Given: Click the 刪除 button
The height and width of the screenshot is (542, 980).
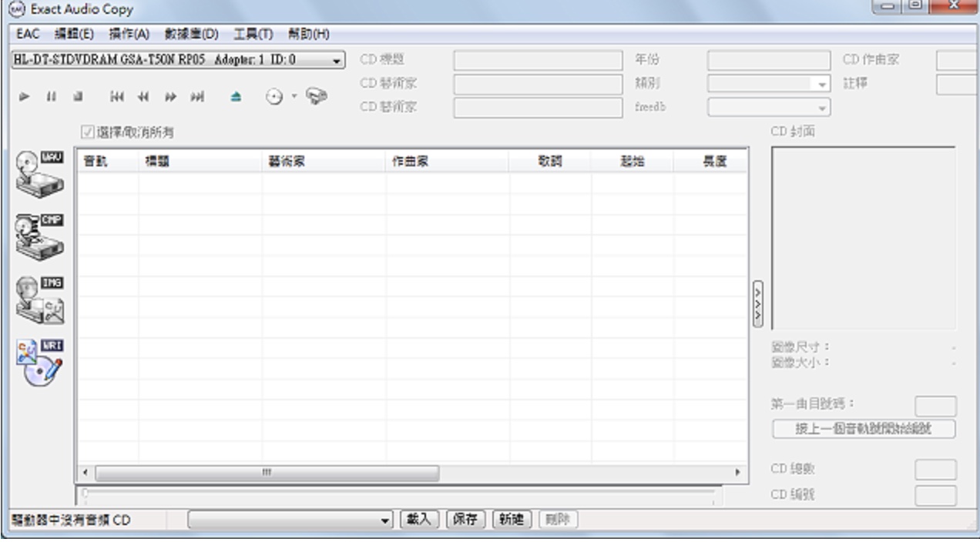Looking at the screenshot, I should [x=557, y=520].
